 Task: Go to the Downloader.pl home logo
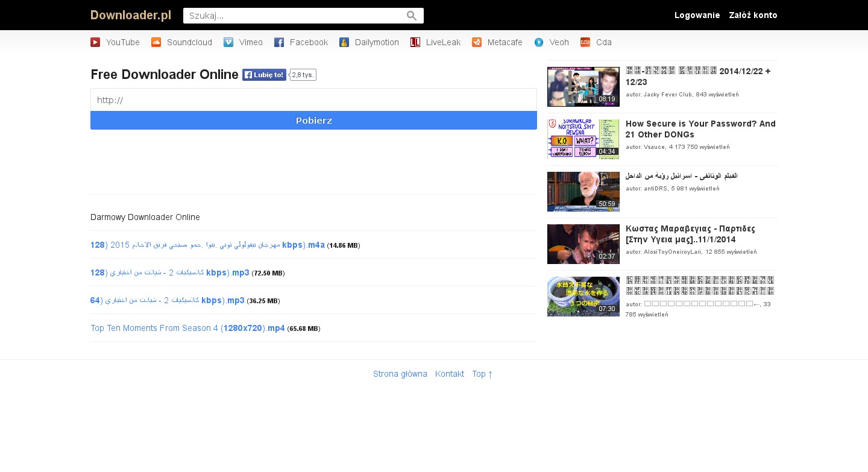point(131,15)
